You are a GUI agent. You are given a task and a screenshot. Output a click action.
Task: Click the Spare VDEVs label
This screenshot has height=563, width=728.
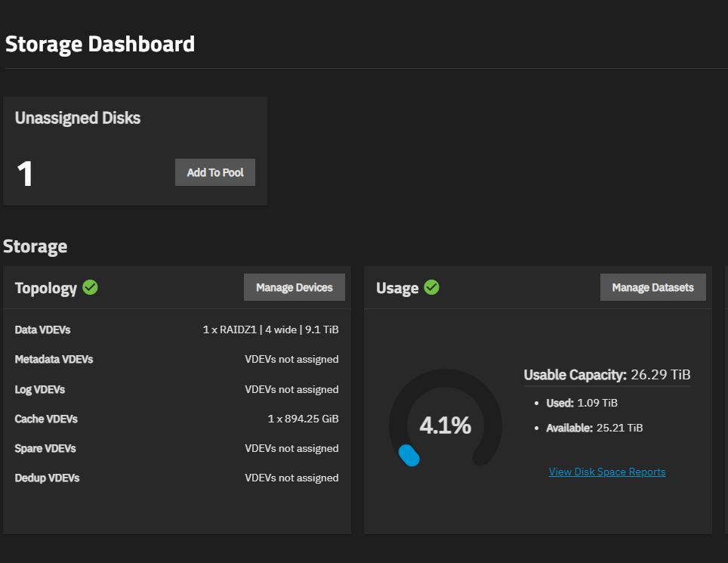(45, 448)
